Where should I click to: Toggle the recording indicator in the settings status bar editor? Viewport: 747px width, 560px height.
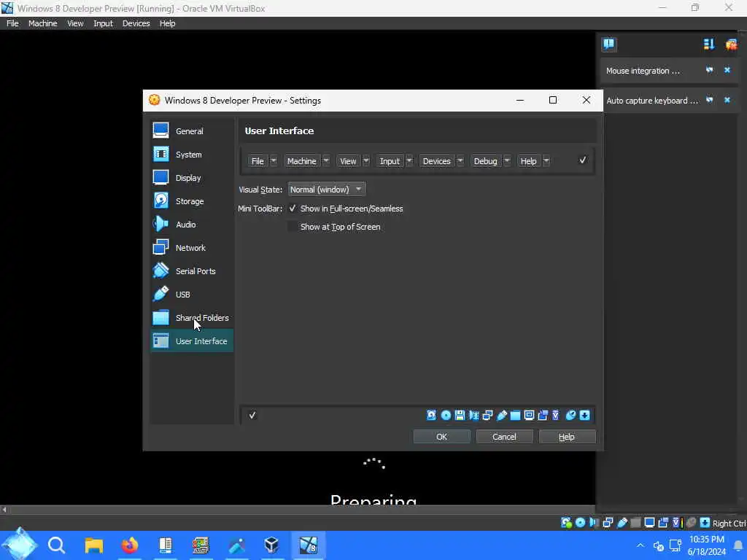tap(543, 415)
